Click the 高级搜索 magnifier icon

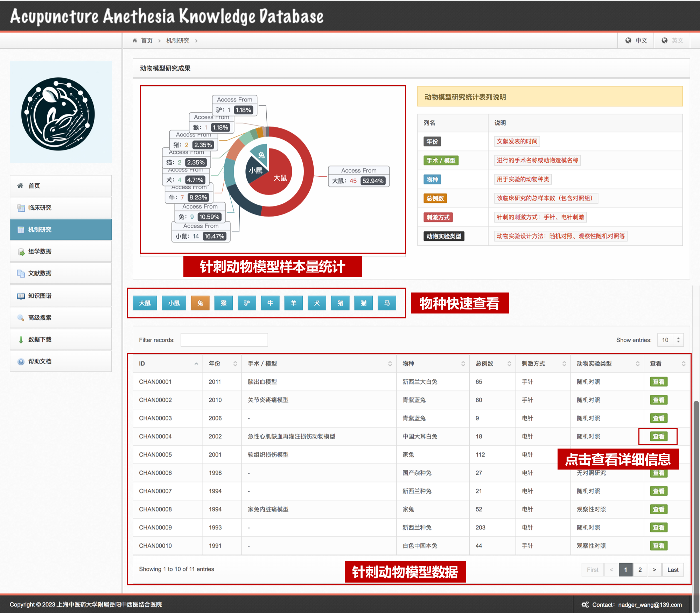coord(21,318)
